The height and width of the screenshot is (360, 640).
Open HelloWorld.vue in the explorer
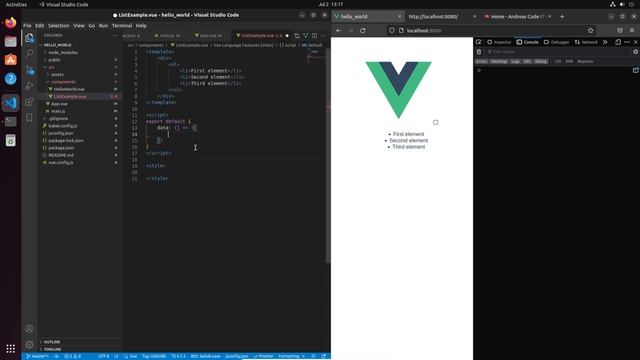click(x=69, y=89)
